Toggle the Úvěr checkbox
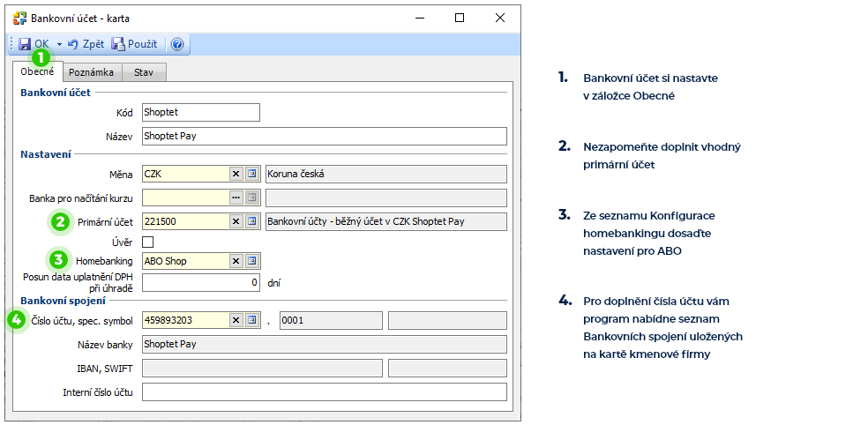Screen dimensions: 868x425 tap(148, 242)
